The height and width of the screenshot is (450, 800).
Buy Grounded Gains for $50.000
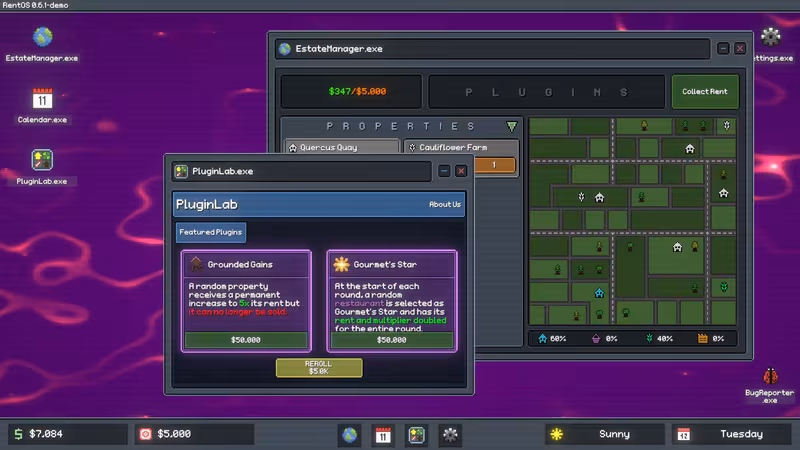pyautogui.click(x=246, y=340)
